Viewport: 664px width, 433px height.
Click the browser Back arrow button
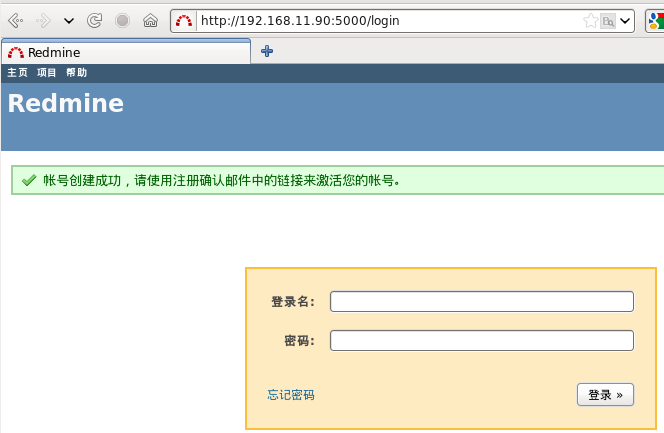click(16, 20)
